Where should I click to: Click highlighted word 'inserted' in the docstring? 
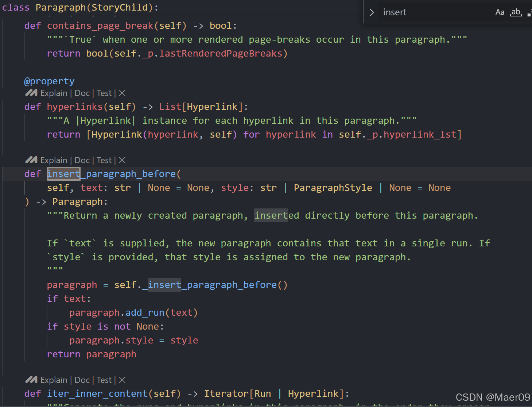pyautogui.click(x=277, y=216)
